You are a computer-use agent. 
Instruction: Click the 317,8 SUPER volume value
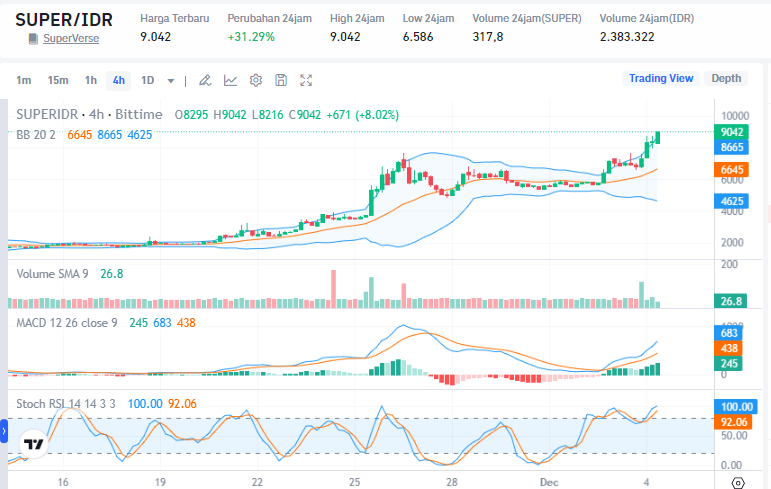488,37
